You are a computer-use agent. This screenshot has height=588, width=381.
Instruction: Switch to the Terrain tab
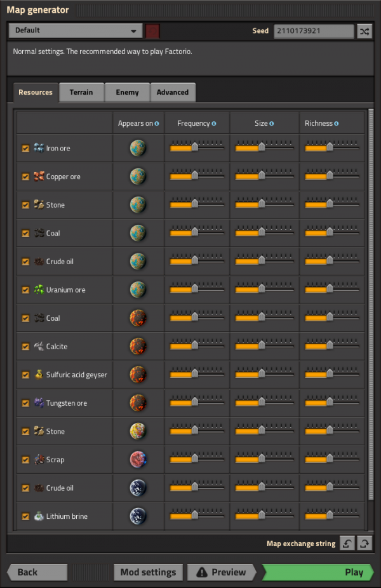point(81,92)
